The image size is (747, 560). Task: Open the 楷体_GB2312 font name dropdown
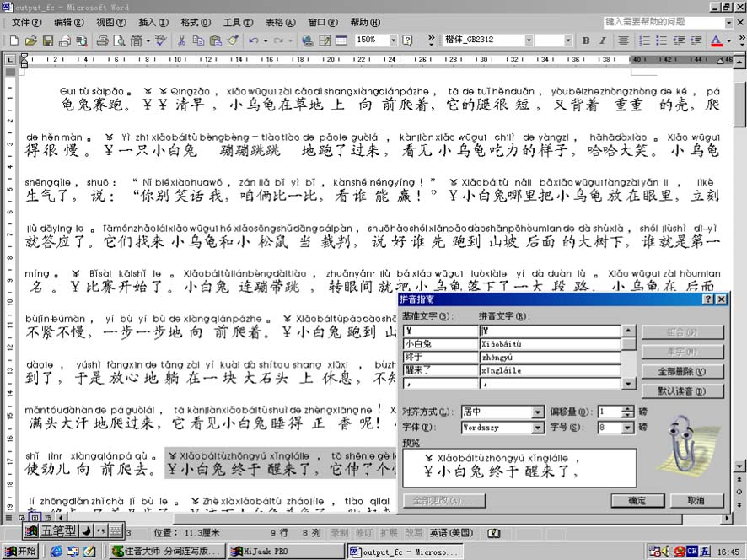coord(529,40)
